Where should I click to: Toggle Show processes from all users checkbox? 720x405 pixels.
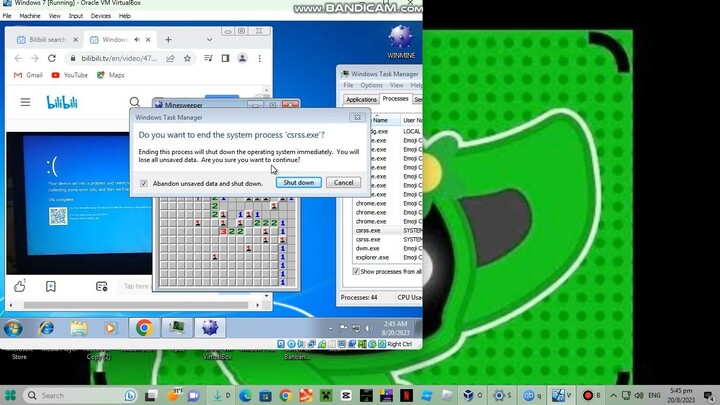(357, 271)
